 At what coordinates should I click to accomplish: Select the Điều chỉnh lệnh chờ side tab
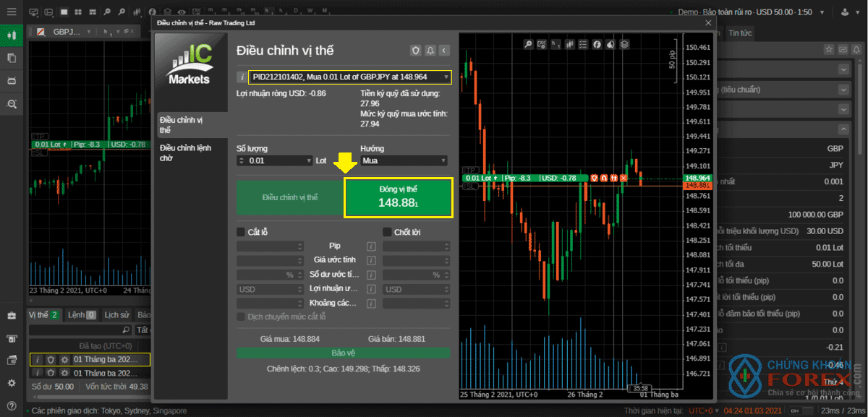pos(191,152)
